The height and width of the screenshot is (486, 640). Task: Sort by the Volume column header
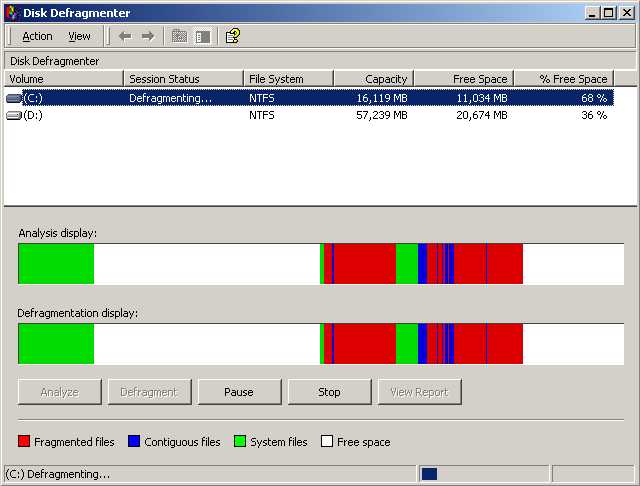(64, 79)
